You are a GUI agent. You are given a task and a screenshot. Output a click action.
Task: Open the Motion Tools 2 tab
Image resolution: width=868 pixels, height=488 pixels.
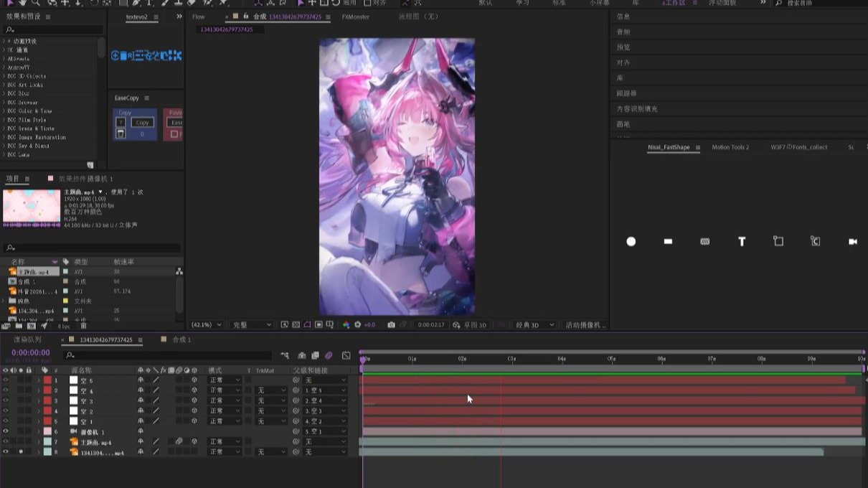tap(730, 147)
